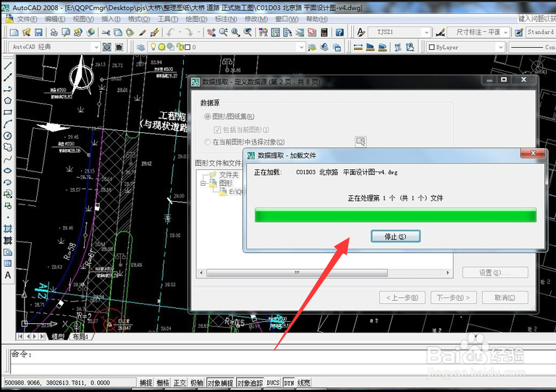Click the 取消(C) cancel button

click(505, 297)
